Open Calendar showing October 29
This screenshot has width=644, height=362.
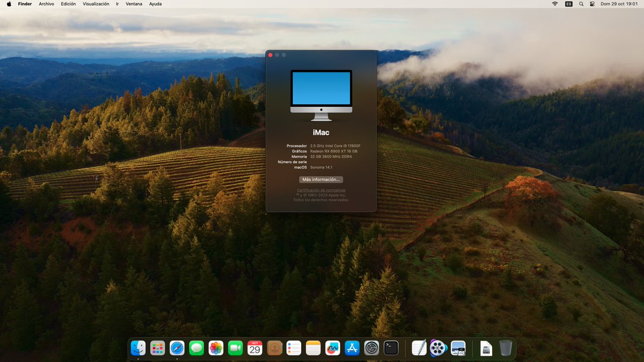pos(254,348)
